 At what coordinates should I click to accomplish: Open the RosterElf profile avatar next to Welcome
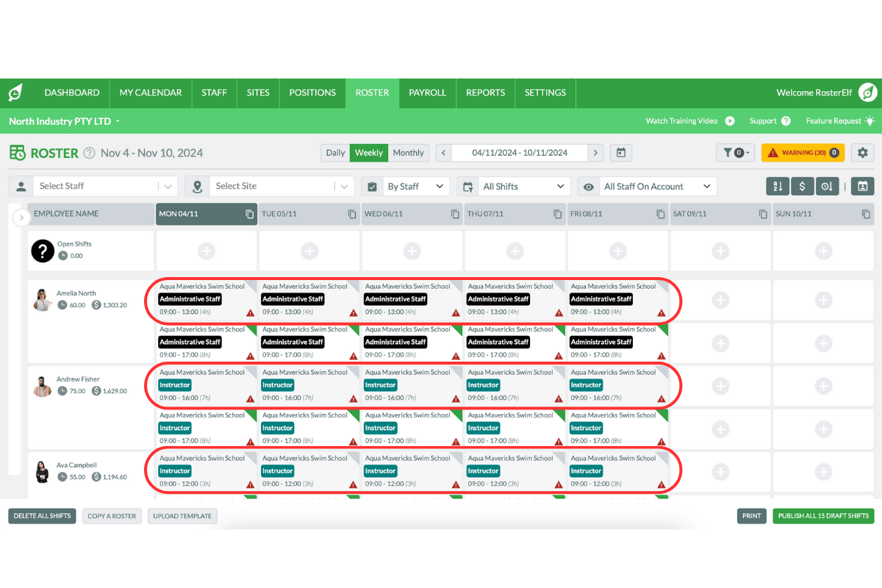click(868, 93)
